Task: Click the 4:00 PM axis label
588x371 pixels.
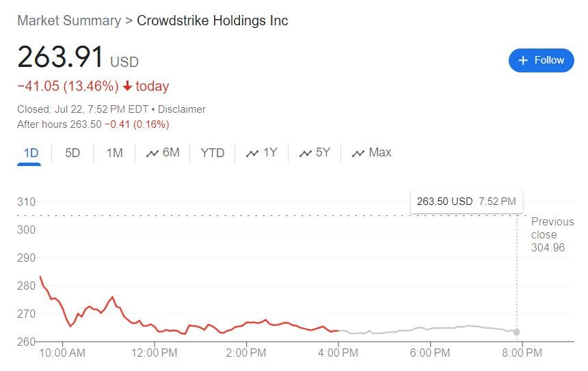Action: tap(338, 353)
